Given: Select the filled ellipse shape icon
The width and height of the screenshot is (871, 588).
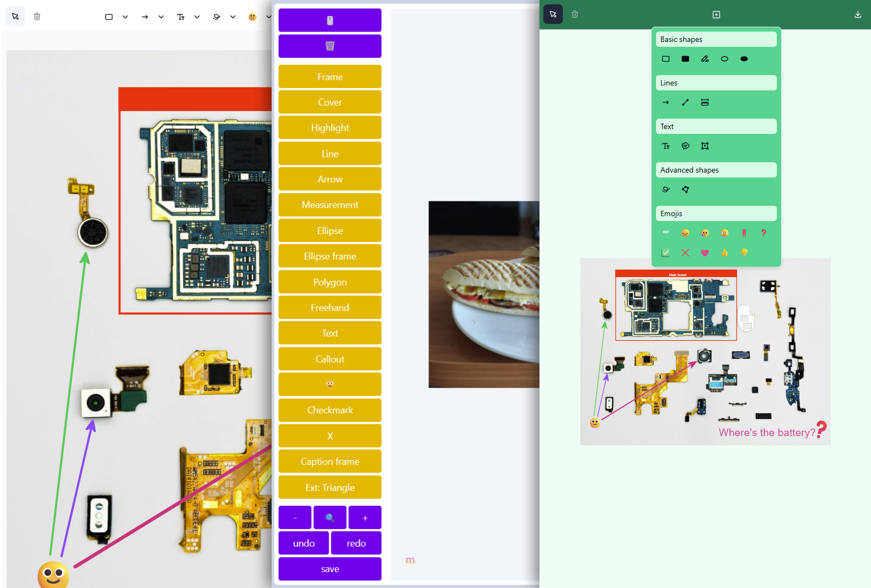Looking at the screenshot, I should (x=744, y=59).
